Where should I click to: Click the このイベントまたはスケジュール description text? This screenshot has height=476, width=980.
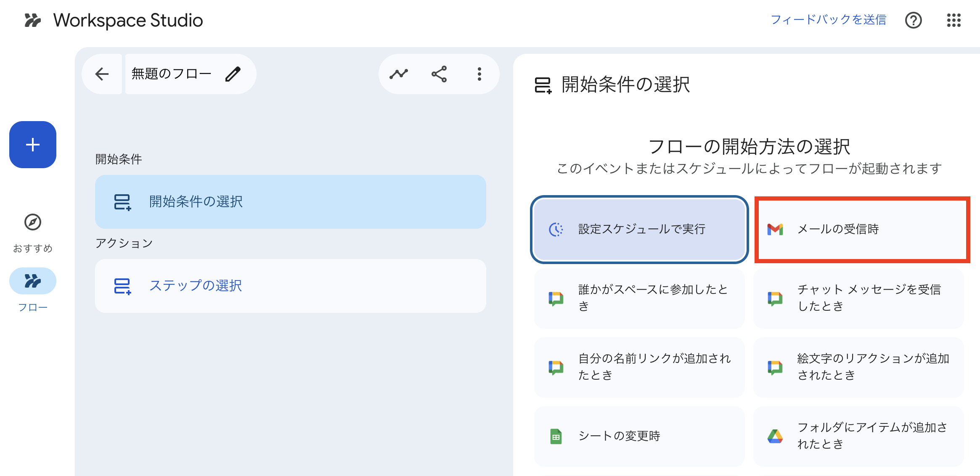(x=749, y=169)
